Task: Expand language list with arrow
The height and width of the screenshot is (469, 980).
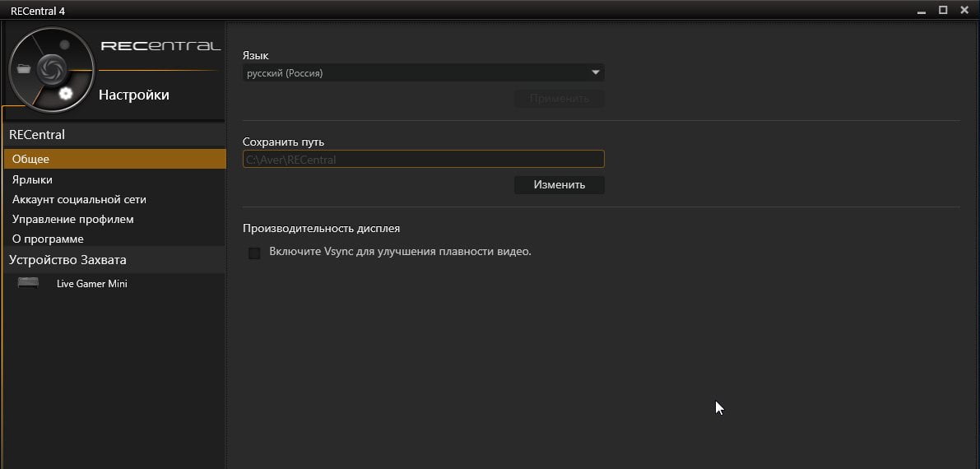Action: tap(596, 73)
